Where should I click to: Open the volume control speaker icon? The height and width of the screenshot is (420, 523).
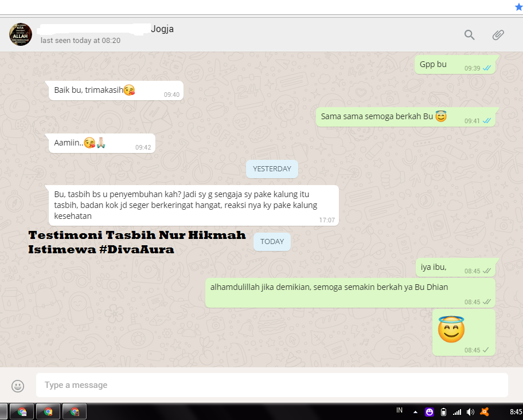pos(470,411)
